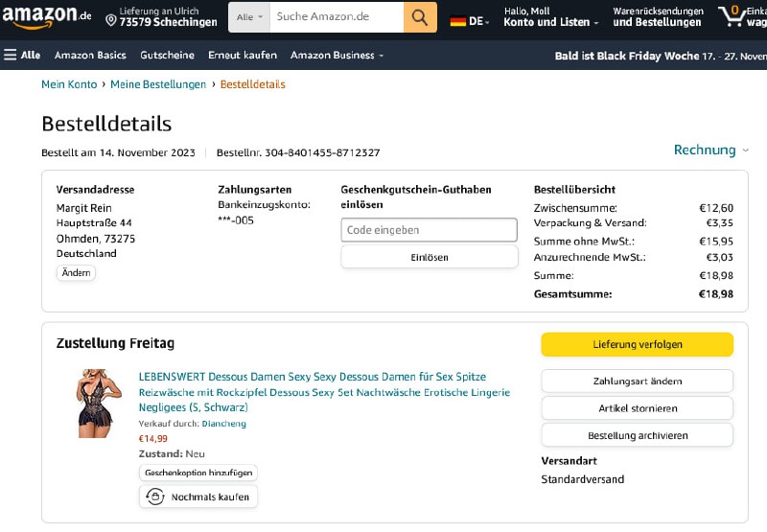
Task: Click the Ändern address button
Action: tap(76, 273)
